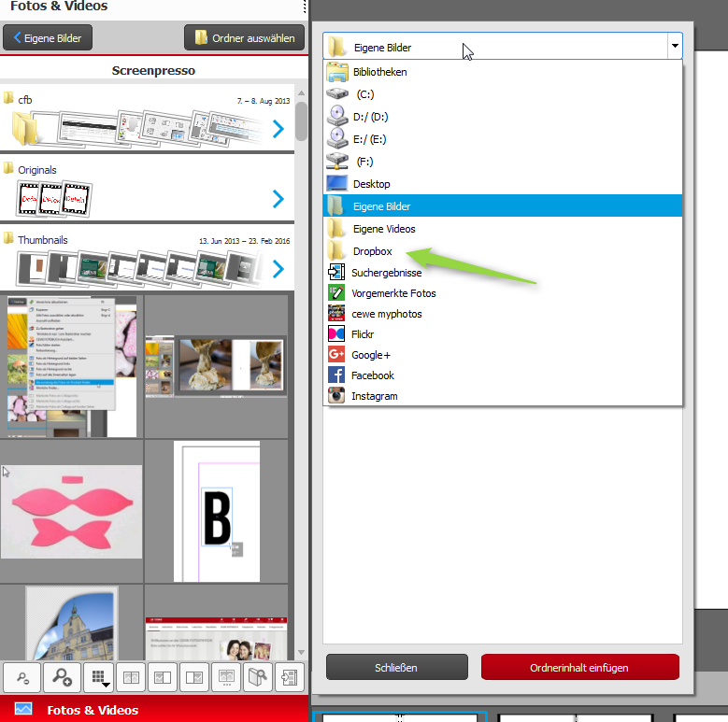Select the (F:) network drive icon

tap(337, 161)
